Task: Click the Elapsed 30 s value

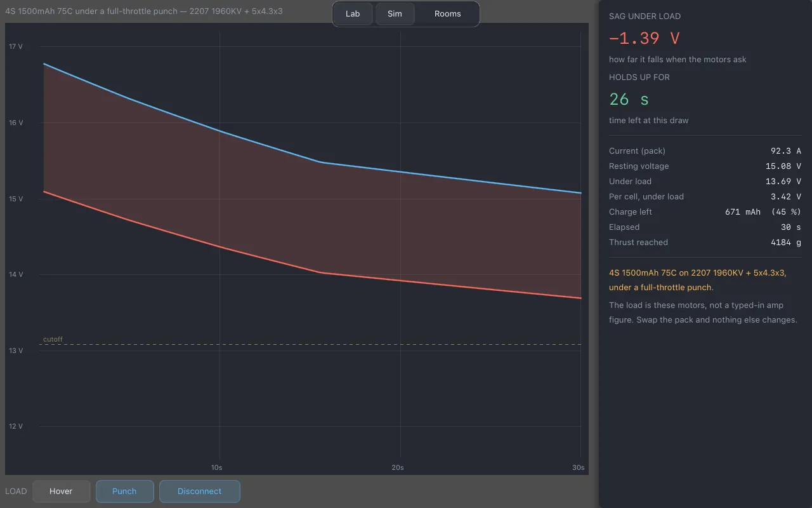Action: coord(791,227)
